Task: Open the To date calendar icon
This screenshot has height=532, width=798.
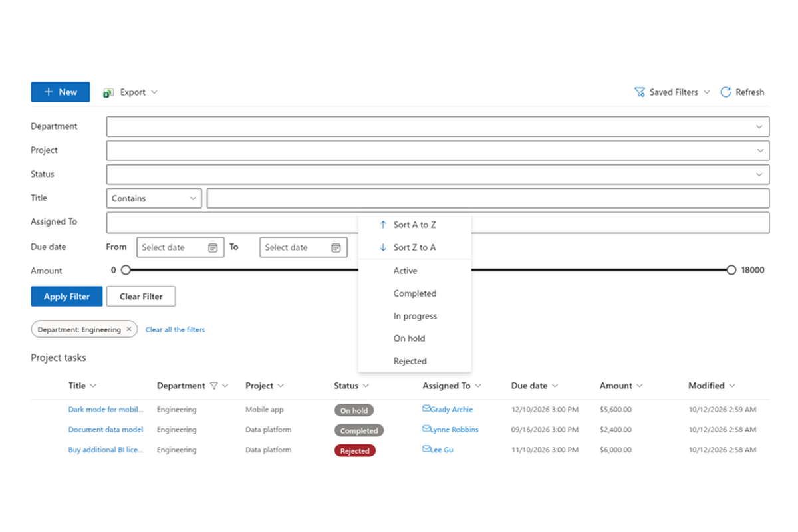Action: [x=336, y=247]
